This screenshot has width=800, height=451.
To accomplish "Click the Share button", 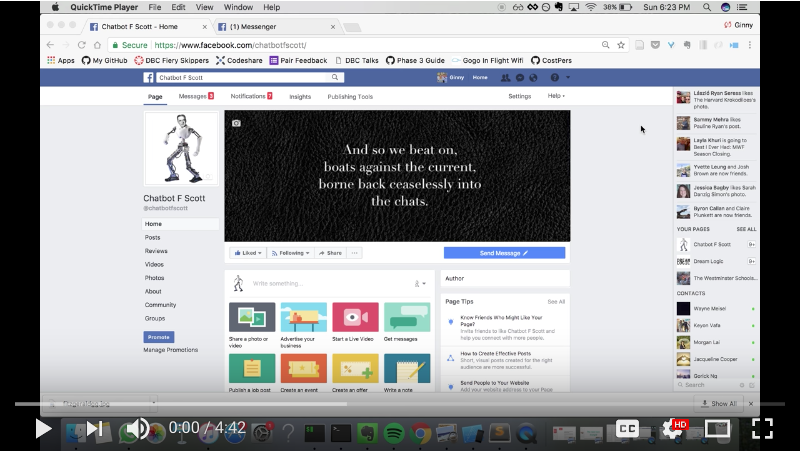I will tap(330, 253).
